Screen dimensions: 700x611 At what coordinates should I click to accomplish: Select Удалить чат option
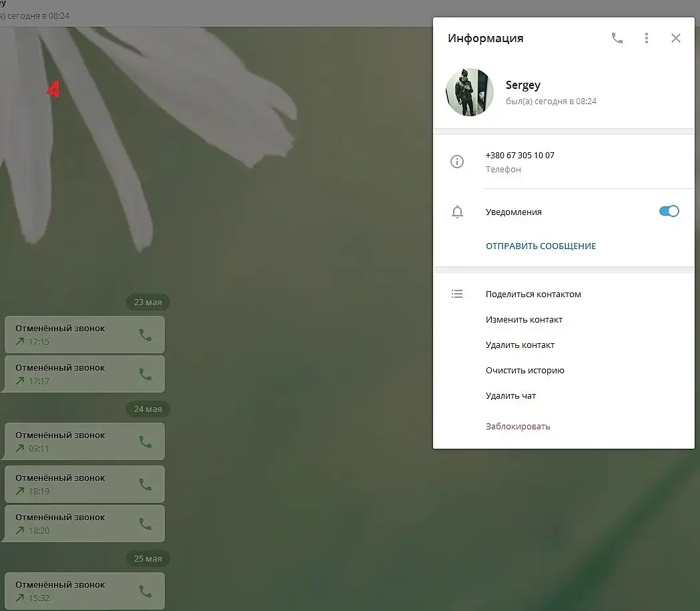[x=510, y=396]
